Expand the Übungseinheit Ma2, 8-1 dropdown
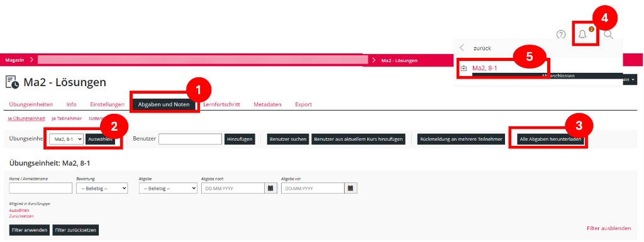Screen dimensions: 644x242 click(66, 140)
